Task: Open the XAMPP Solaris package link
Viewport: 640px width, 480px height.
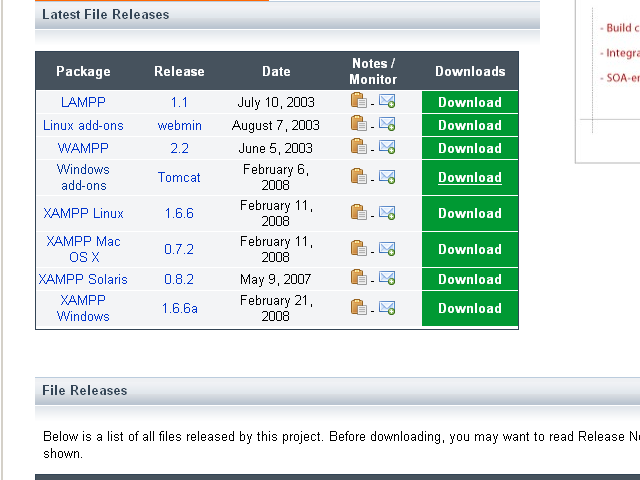Action: click(x=83, y=279)
